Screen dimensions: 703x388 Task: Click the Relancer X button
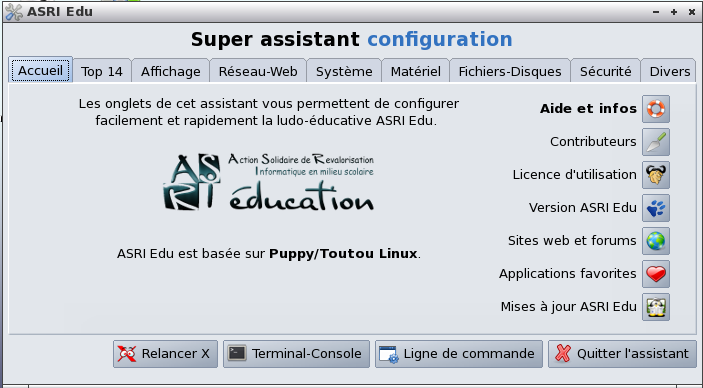tap(165, 354)
